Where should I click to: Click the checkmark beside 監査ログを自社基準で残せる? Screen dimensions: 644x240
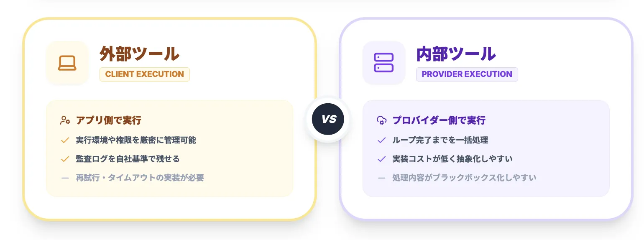click(x=65, y=159)
